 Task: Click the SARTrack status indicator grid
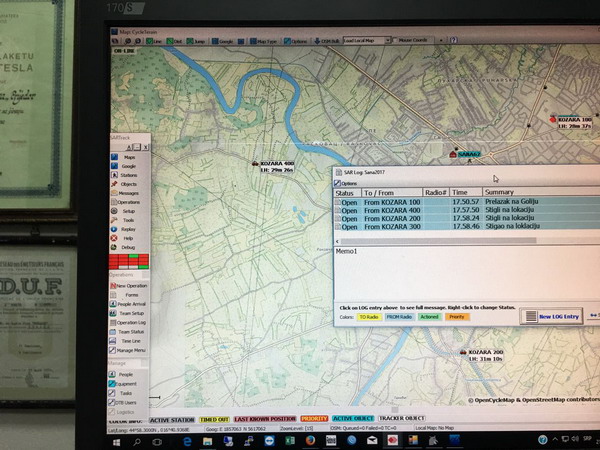point(129,261)
